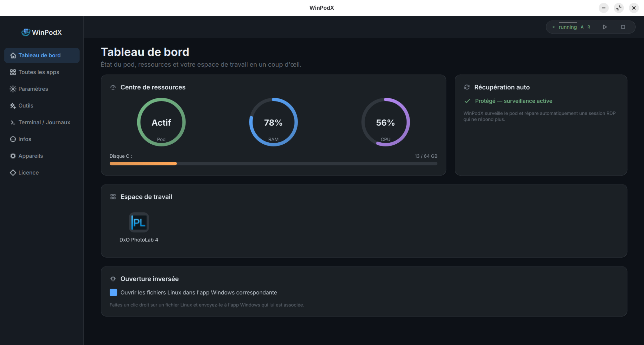This screenshot has height=345, width=644.
Task: Click the chip icon beside Appareils
Action: click(13, 156)
